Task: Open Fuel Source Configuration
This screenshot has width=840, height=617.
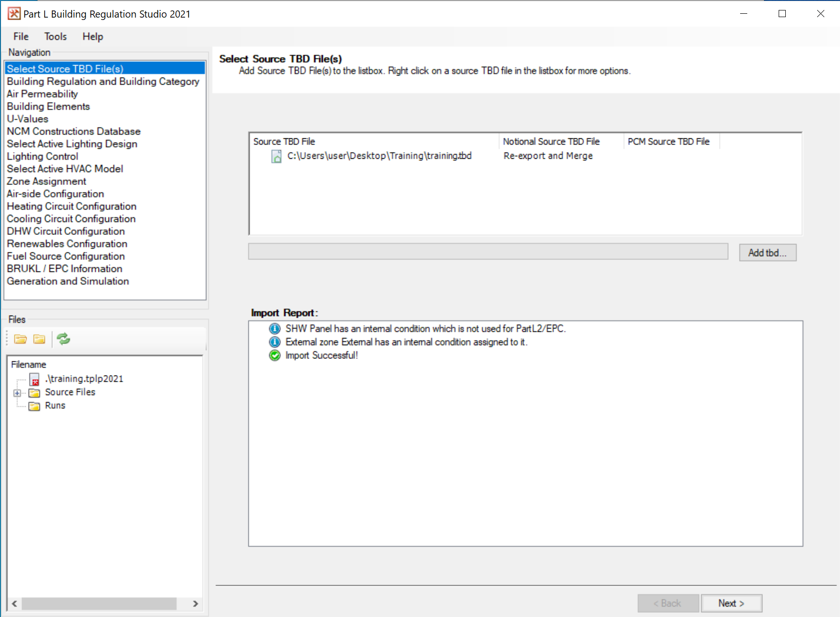Action: click(x=66, y=256)
